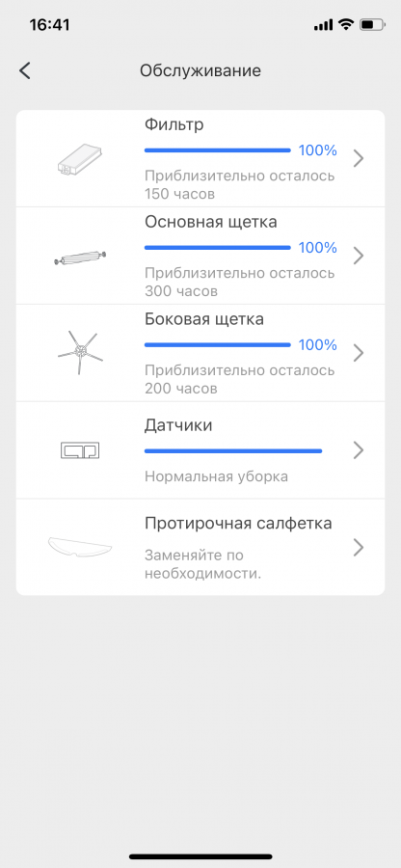Viewport: 401px width, 868px height.
Task: Expand Основная щетка with its chevron
Action: coord(359,256)
